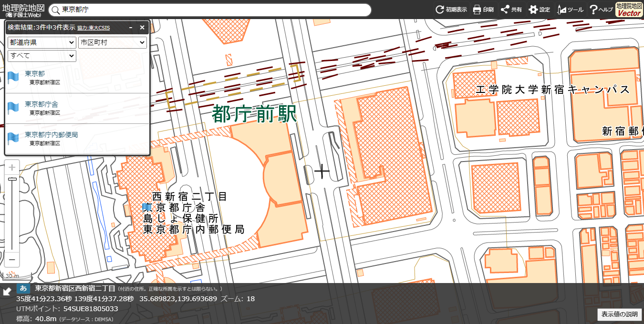
Task: Click the search magnifier icon
Action: [56, 10]
